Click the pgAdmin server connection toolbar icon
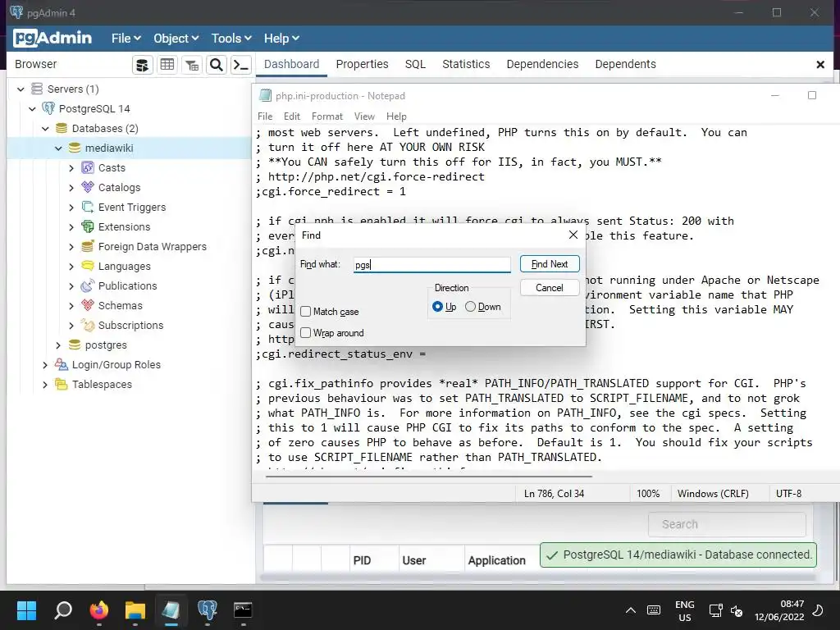Viewport: 840px width, 630px height. (143, 65)
